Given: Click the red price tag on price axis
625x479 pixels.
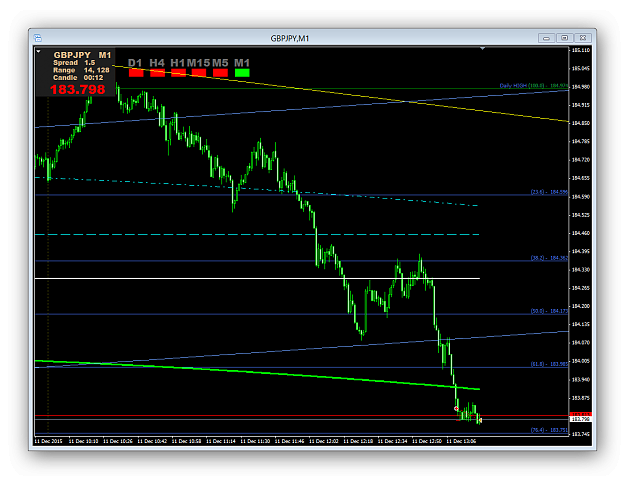Looking at the screenshot, I should point(580,414).
